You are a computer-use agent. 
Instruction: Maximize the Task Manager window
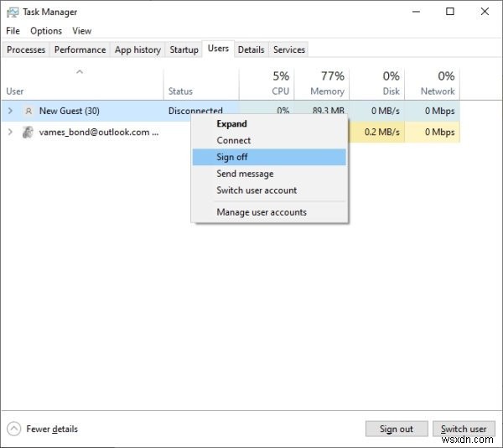[450, 12]
